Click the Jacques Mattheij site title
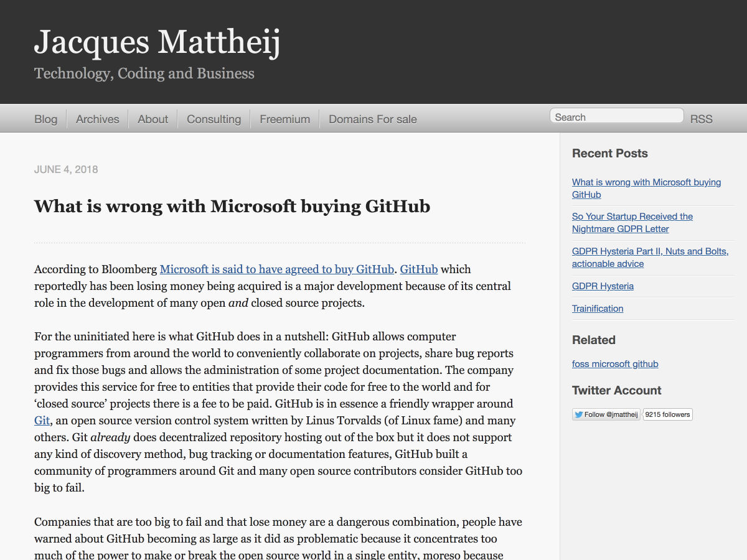 pyautogui.click(x=157, y=42)
